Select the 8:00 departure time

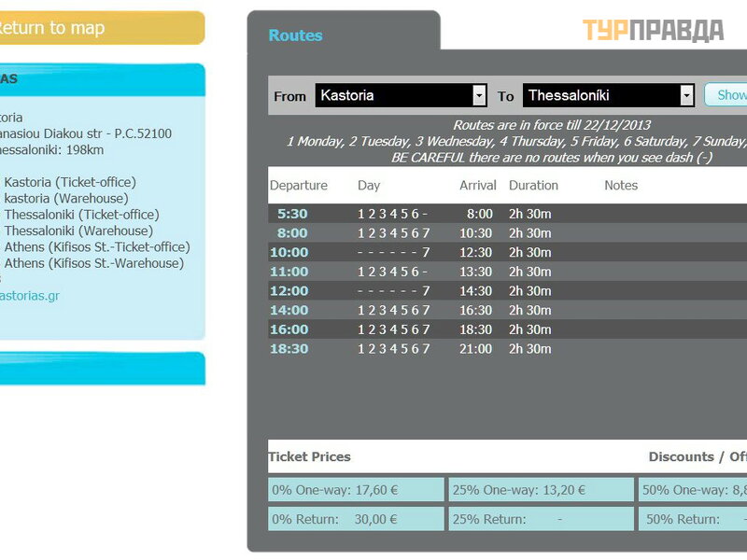291,233
